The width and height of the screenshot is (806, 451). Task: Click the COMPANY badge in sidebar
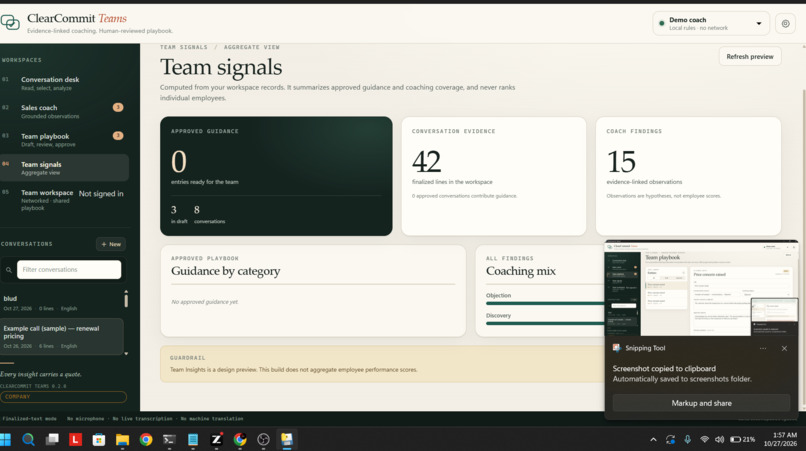[x=63, y=396]
